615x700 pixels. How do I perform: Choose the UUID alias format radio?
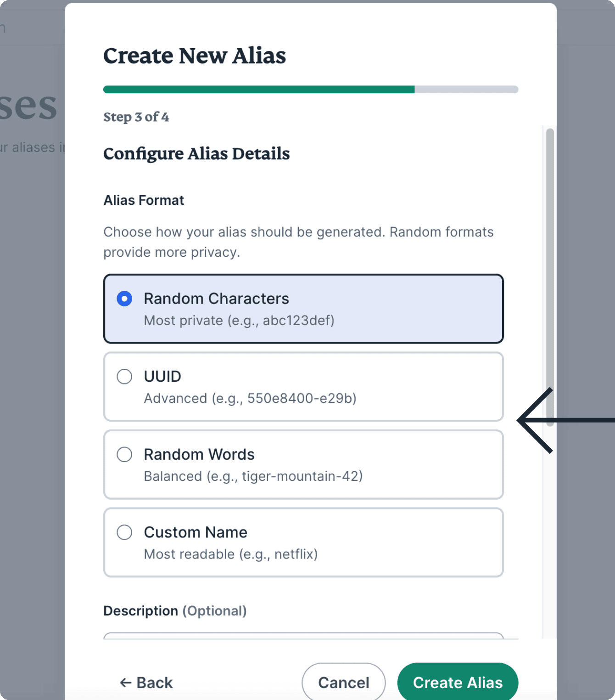(x=124, y=377)
